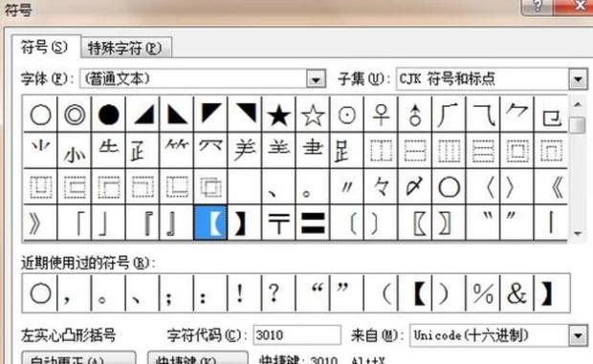Pick the geta mark 〓 symbol
593x364 pixels.
pyautogui.click(x=313, y=224)
